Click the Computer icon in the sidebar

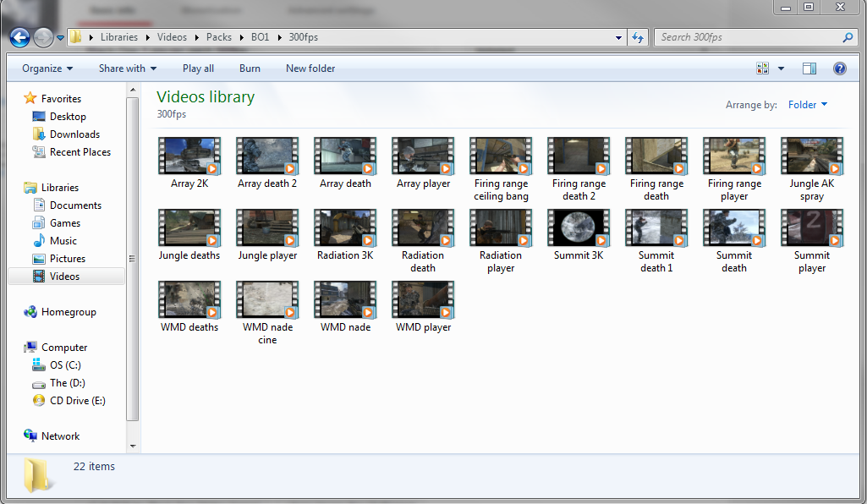point(30,348)
